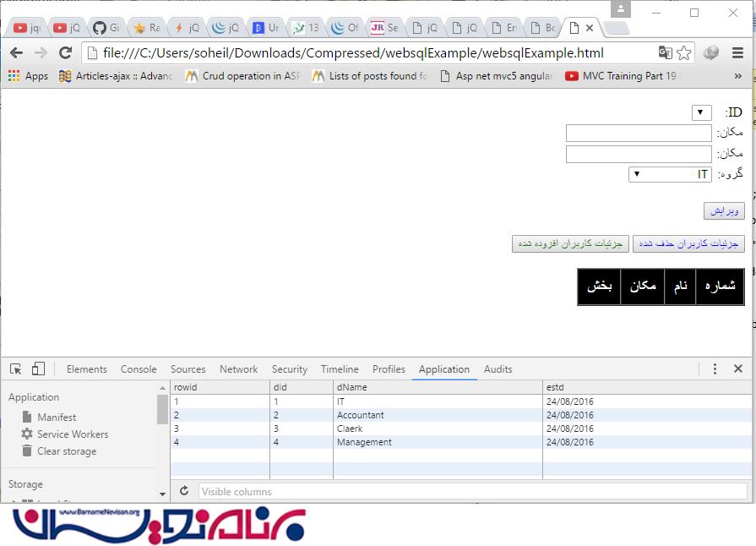Select Service Workers in Application sidebar
The width and height of the screenshot is (756, 546).
coord(72,434)
